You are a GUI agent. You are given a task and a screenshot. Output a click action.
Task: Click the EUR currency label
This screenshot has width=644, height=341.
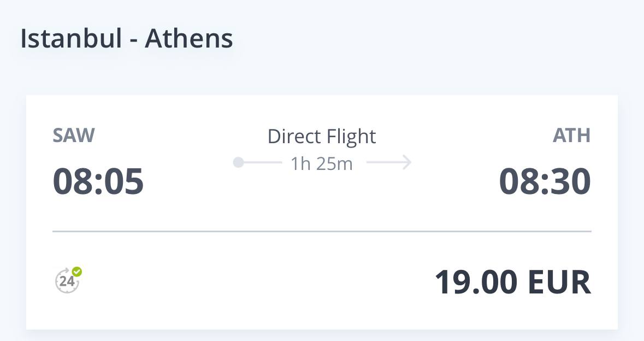[x=559, y=282]
